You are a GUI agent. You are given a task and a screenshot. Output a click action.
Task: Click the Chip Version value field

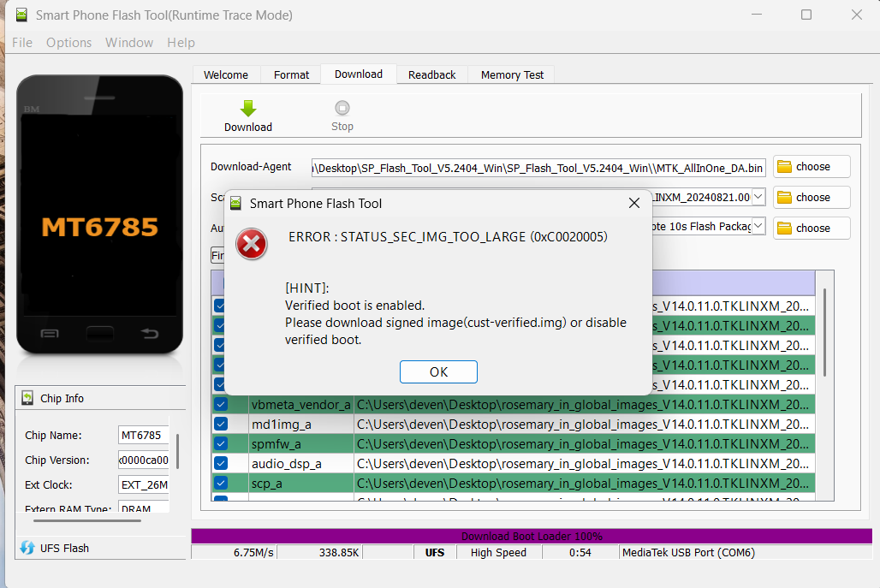coord(144,460)
